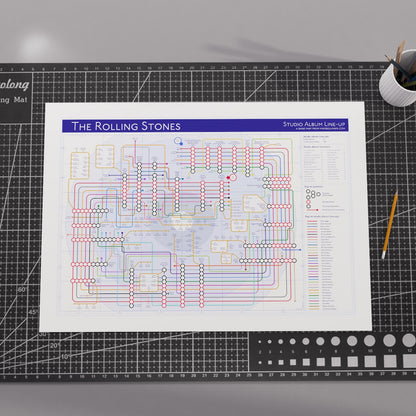Click the square template under number 11
The height and width of the screenshot is (416, 416).
tap(389, 361)
